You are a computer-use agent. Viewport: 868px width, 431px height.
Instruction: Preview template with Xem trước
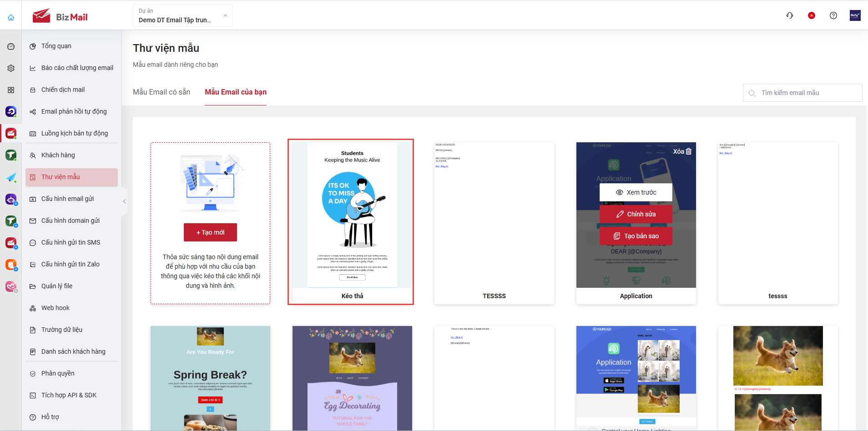636,192
